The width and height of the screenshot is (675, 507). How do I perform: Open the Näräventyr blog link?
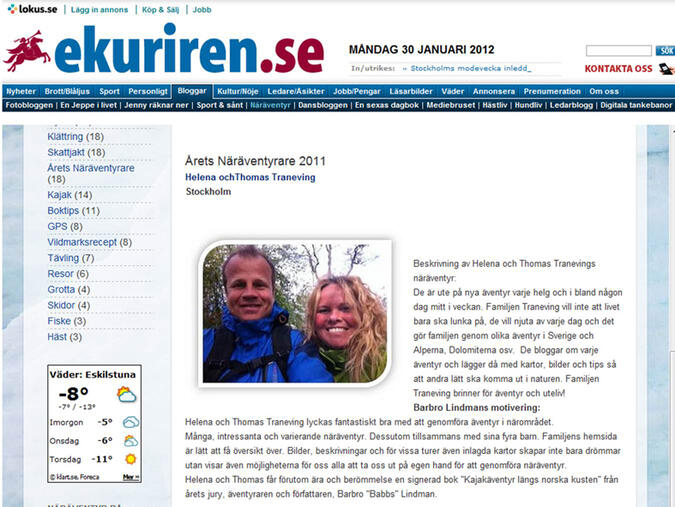click(270, 105)
